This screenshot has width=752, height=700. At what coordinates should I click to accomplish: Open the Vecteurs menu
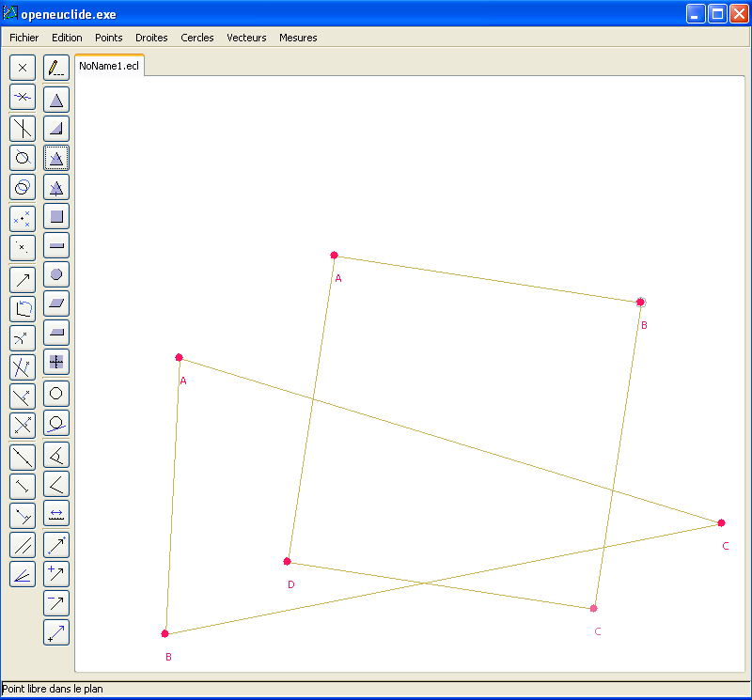(x=246, y=38)
